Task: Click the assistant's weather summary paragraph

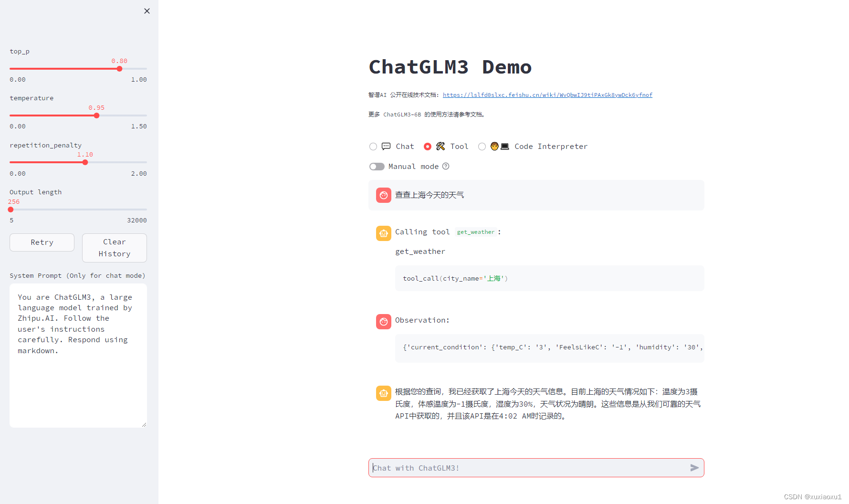Action: coord(548,404)
